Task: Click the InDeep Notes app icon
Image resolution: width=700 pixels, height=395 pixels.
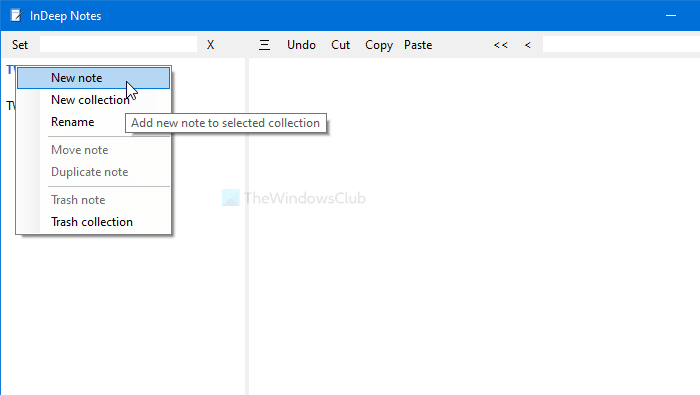Action: pos(16,16)
